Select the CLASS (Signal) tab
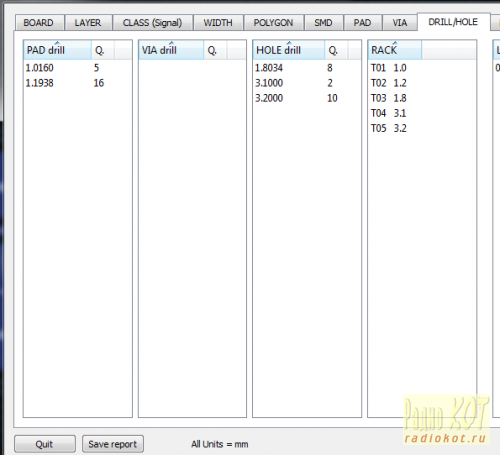 click(x=153, y=23)
